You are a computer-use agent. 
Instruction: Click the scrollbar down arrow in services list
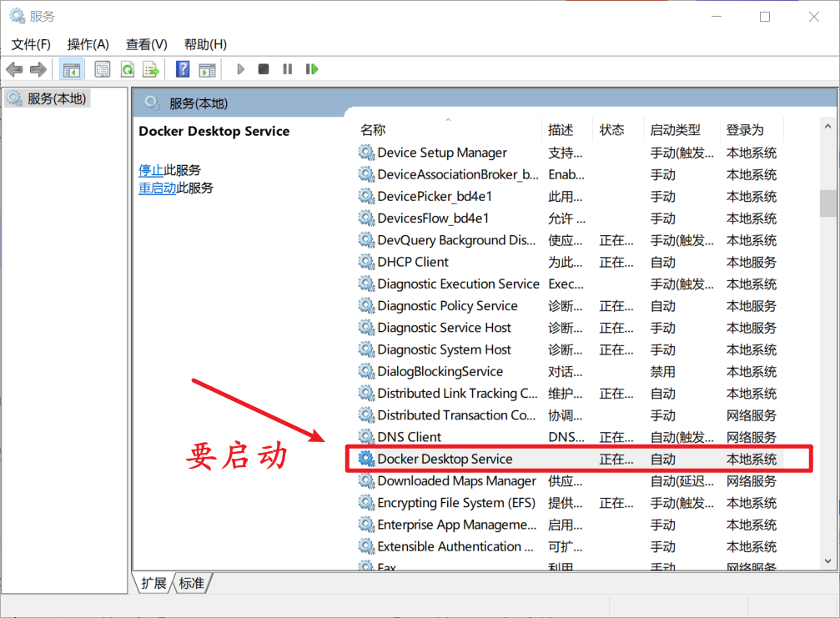click(x=827, y=561)
